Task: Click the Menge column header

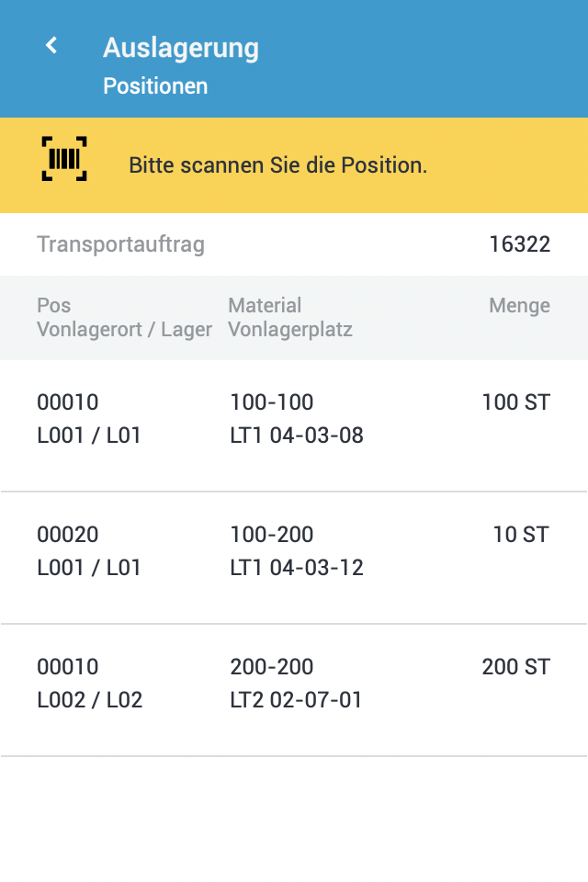Action: tap(519, 306)
